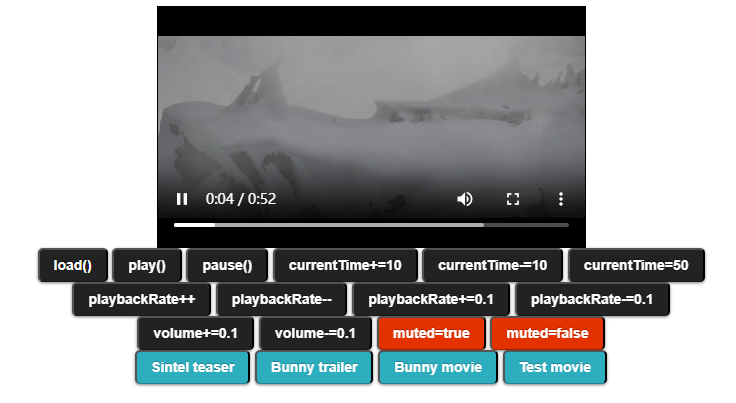Increase speed with playbackRate++
736x403 pixels.
tap(141, 299)
